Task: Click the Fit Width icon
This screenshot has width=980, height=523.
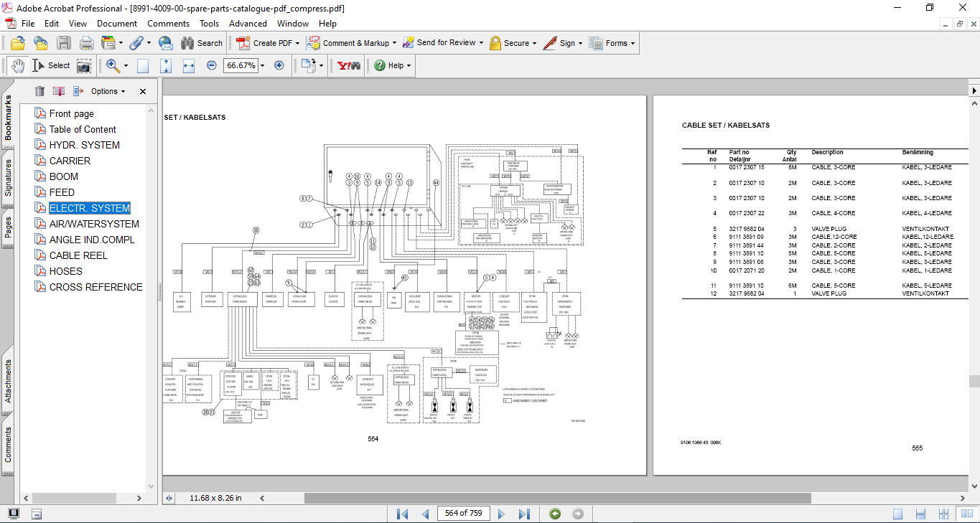Action: (189, 65)
